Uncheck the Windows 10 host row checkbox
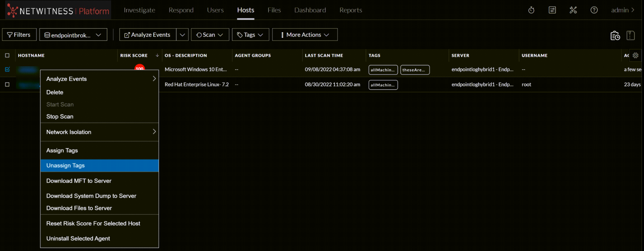This screenshot has height=251, width=644. click(7, 69)
